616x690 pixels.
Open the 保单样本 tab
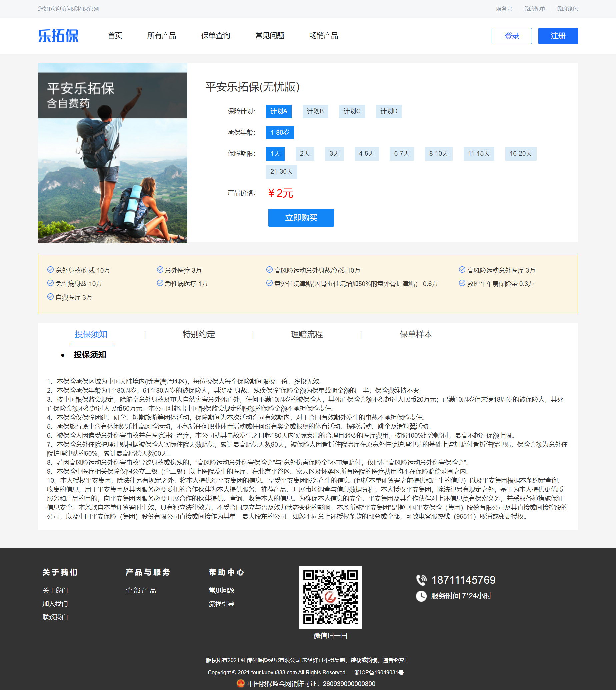415,334
